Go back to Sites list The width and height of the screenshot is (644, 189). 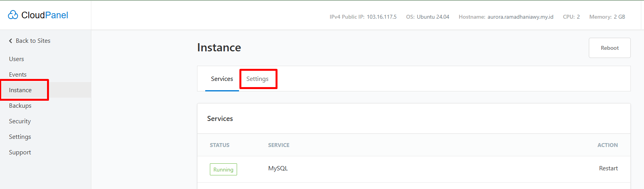click(x=33, y=41)
